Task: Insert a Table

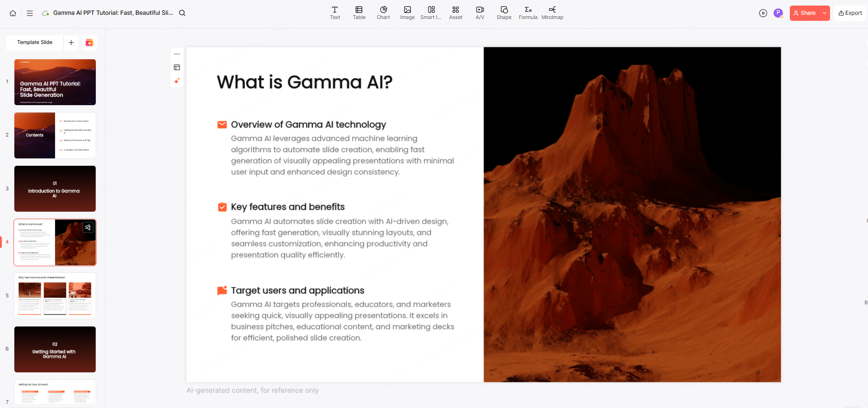Action: click(359, 13)
